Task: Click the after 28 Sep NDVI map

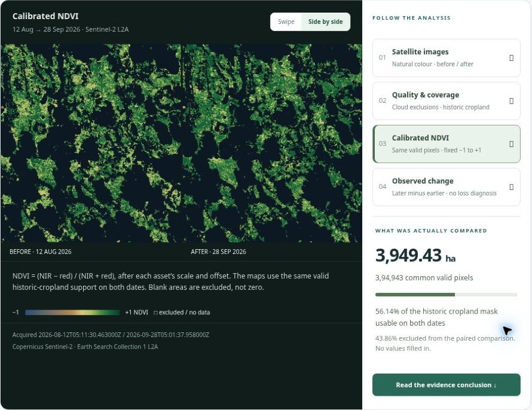Action: [x=272, y=143]
